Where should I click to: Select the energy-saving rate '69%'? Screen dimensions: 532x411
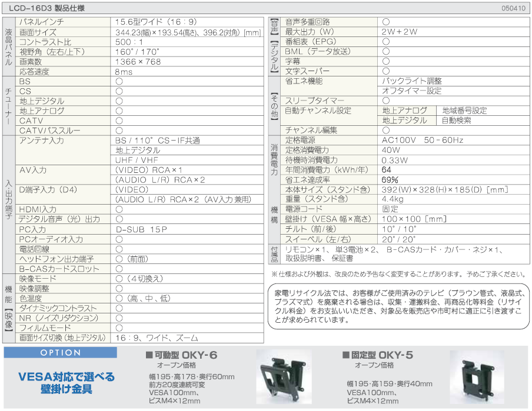[x=390, y=180]
